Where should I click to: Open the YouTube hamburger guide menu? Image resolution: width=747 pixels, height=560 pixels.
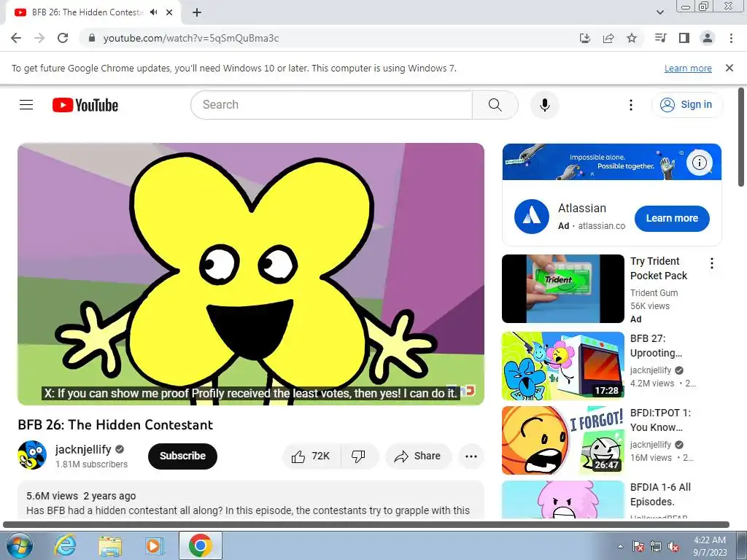(x=26, y=105)
